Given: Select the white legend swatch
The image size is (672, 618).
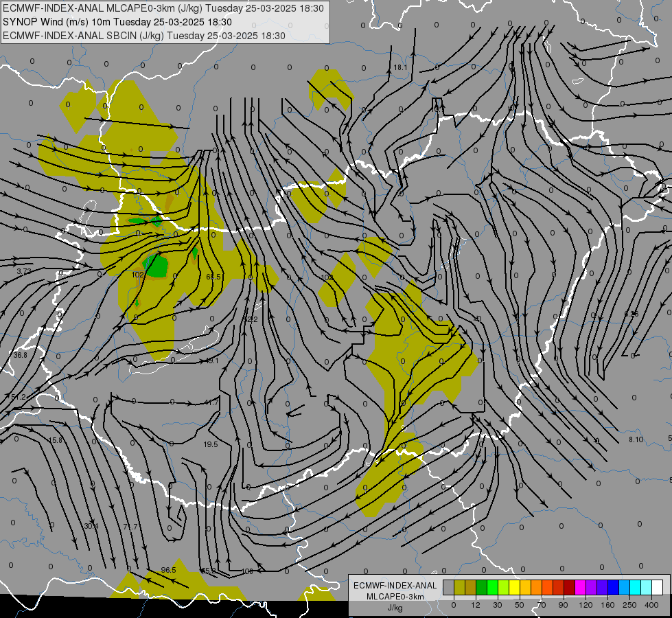Looking at the screenshot, I should click(x=657, y=587).
